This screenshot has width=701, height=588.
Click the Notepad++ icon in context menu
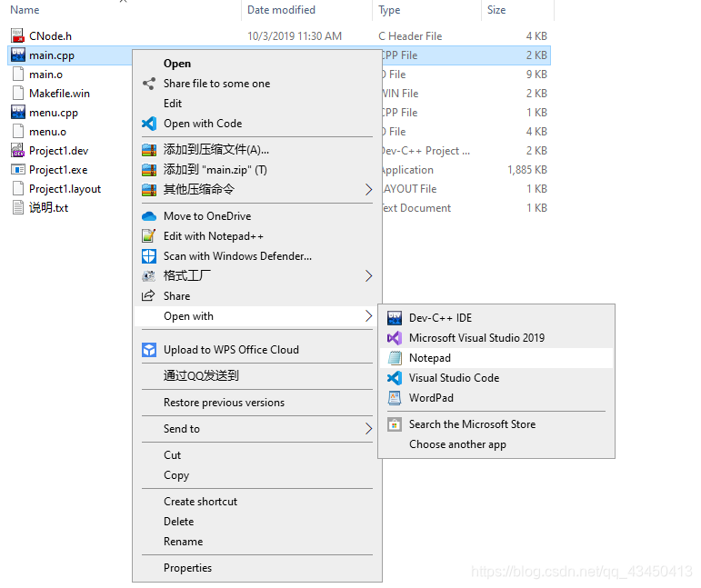coord(149,236)
